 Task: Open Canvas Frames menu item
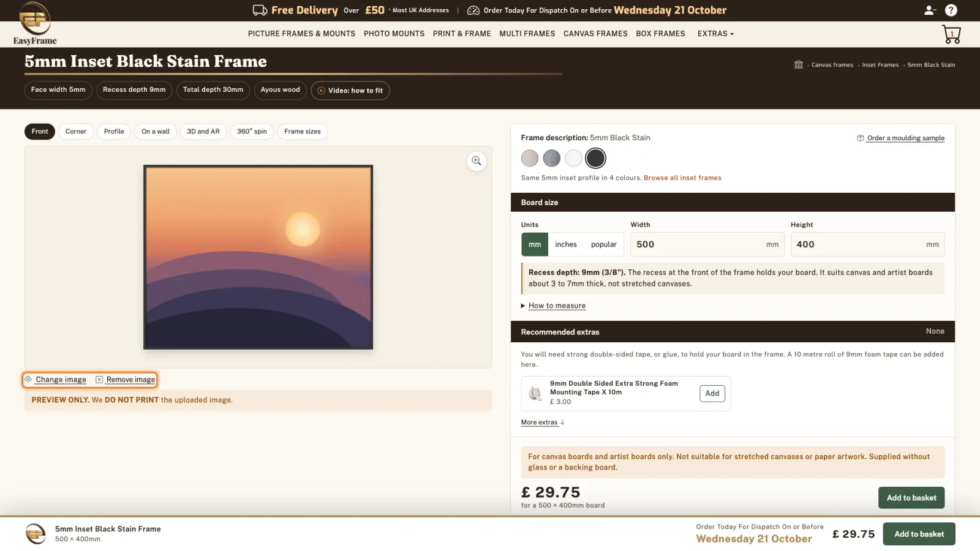click(595, 34)
